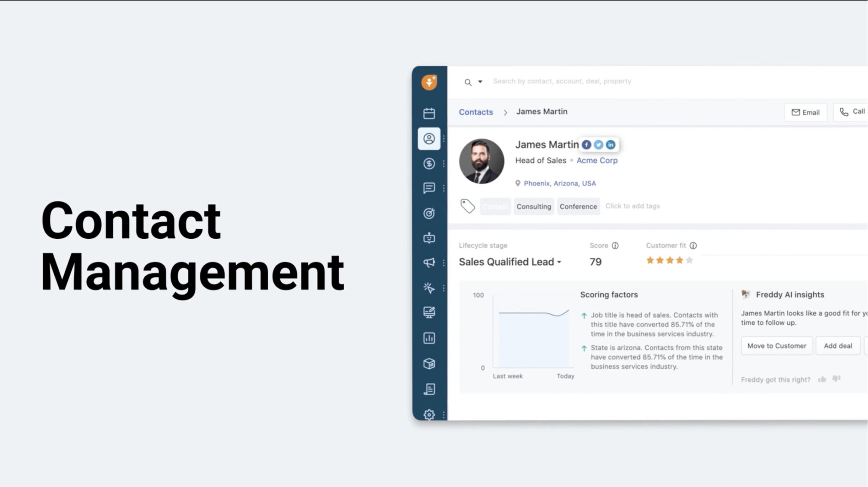Select the Consulting tag
This screenshot has width=868, height=487.
coord(533,207)
